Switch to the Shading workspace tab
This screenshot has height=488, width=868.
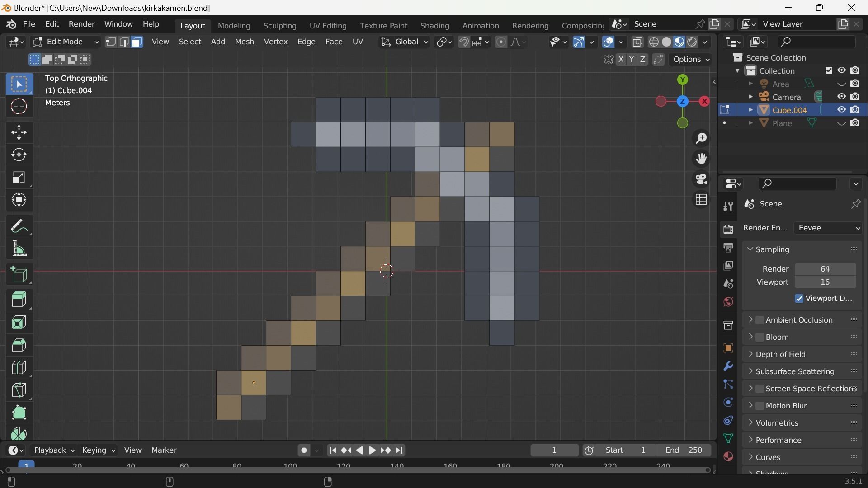pyautogui.click(x=434, y=26)
